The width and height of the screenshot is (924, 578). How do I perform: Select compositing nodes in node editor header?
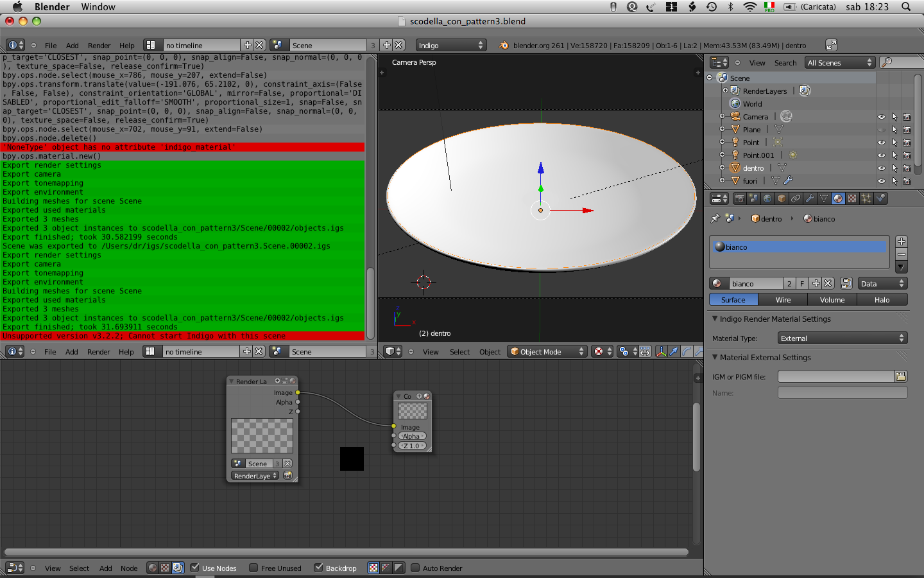coord(178,568)
